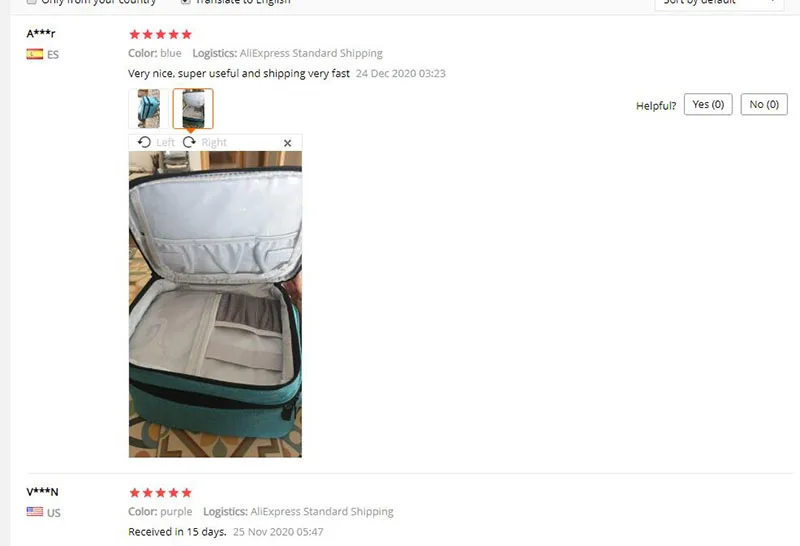This screenshot has height=546, width=800.
Task: Toggle the Only from your country checkbox
Action: 32,2
